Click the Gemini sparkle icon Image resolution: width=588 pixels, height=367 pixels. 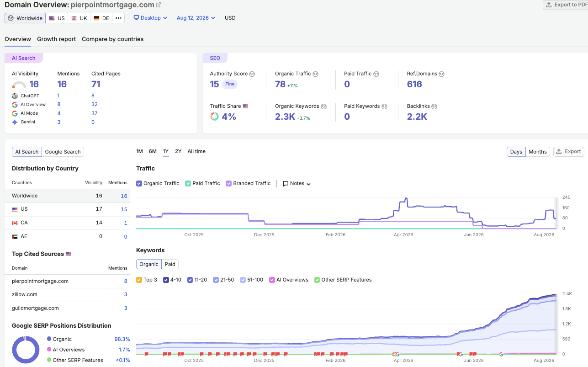click(x=15, y=122)
